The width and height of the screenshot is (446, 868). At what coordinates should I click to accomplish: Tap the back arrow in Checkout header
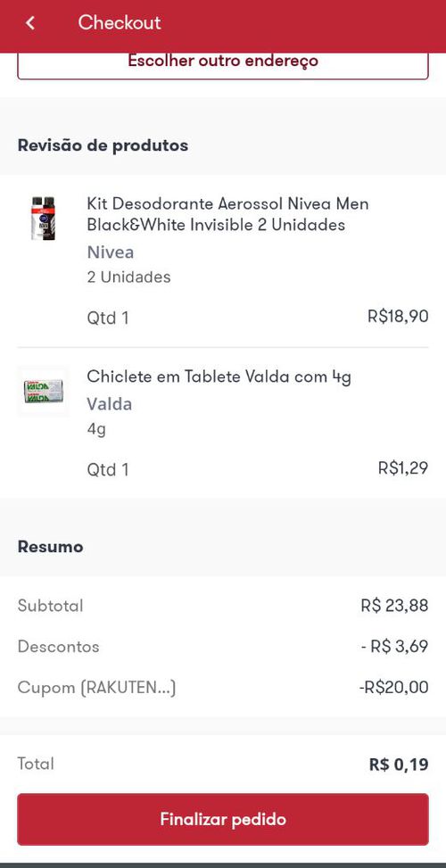click(x=30, y=23)
